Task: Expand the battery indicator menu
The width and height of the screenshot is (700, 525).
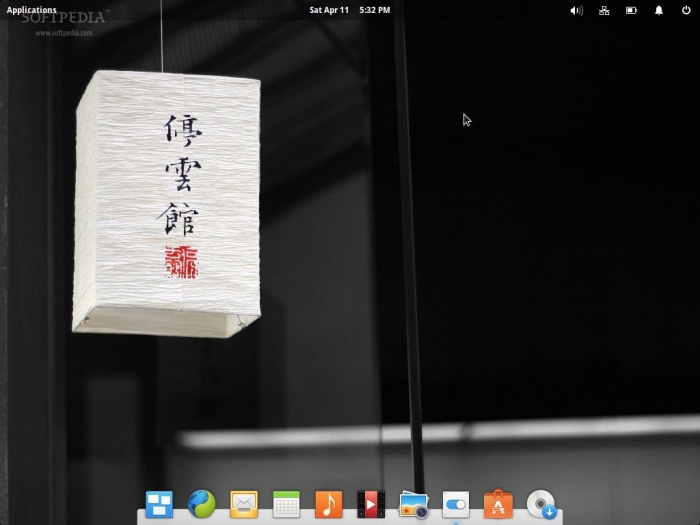Action: (631, 10)
